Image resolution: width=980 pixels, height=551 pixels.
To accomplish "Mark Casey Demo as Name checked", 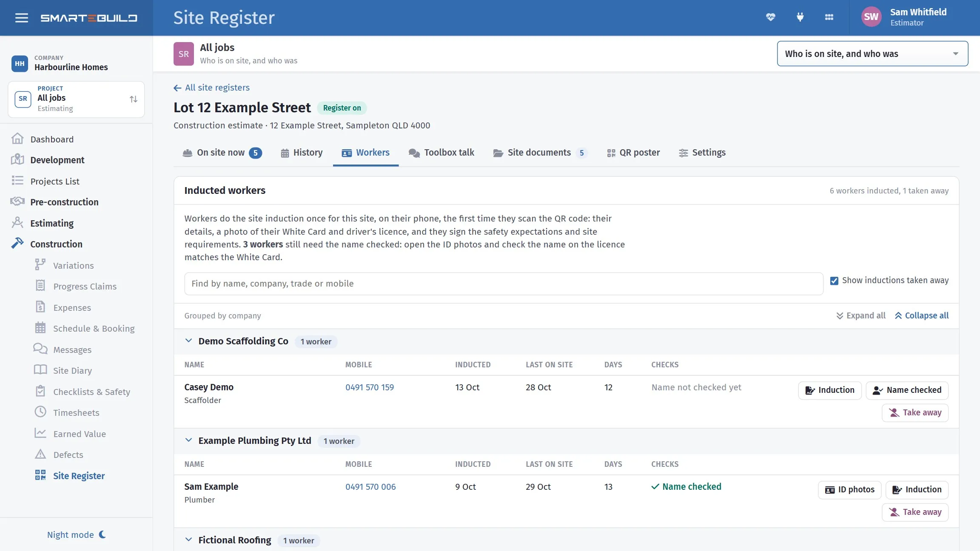I will click(x=907, y=390).
